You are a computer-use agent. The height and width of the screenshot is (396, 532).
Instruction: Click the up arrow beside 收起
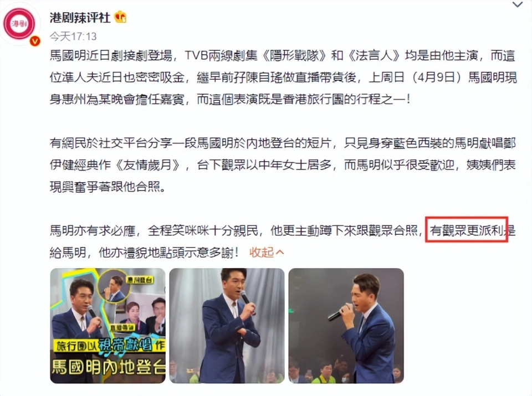[x=280, y=253]
